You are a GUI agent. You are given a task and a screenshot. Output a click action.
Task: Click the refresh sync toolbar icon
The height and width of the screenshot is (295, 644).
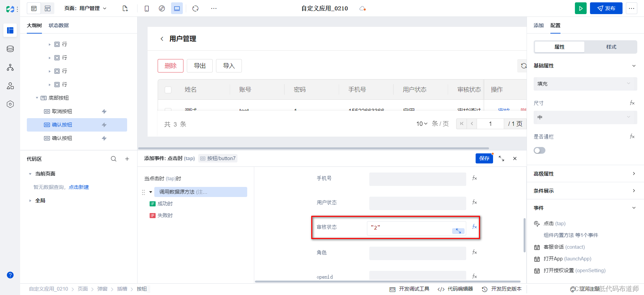coord(196,8)
